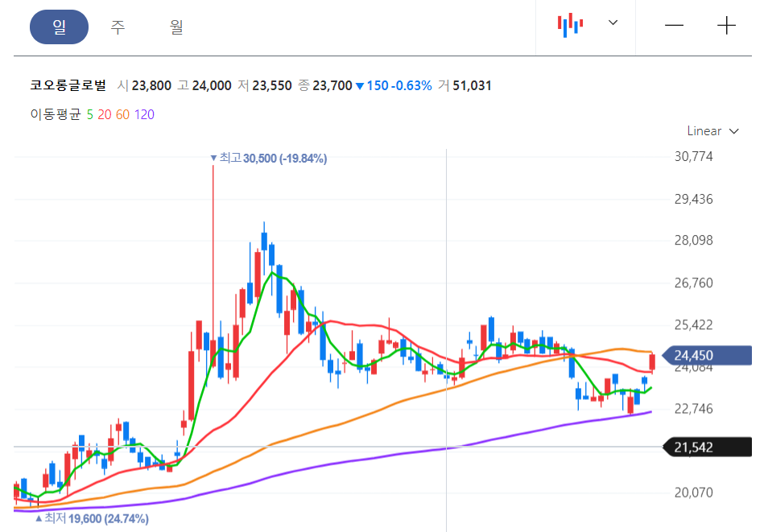Screen dimensions: 768x532
Task: Open the Linear scale dropdown
Action: pyautogui.click(x=712, y=131)
